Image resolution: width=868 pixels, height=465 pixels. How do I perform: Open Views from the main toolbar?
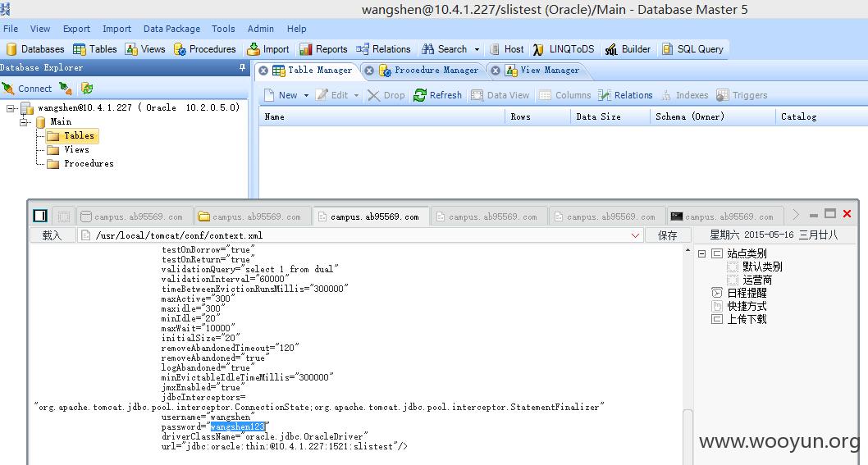145,49
